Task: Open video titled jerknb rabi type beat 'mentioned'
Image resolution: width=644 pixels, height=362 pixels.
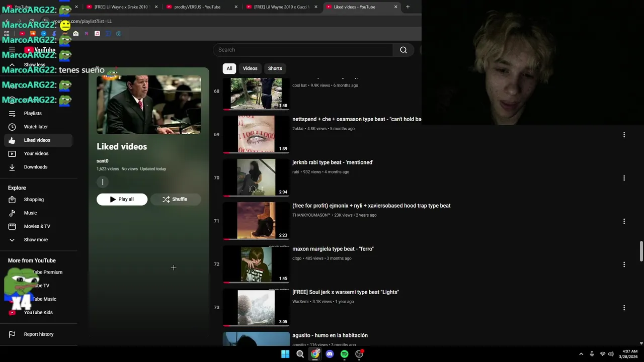Action: coord(333,162)
